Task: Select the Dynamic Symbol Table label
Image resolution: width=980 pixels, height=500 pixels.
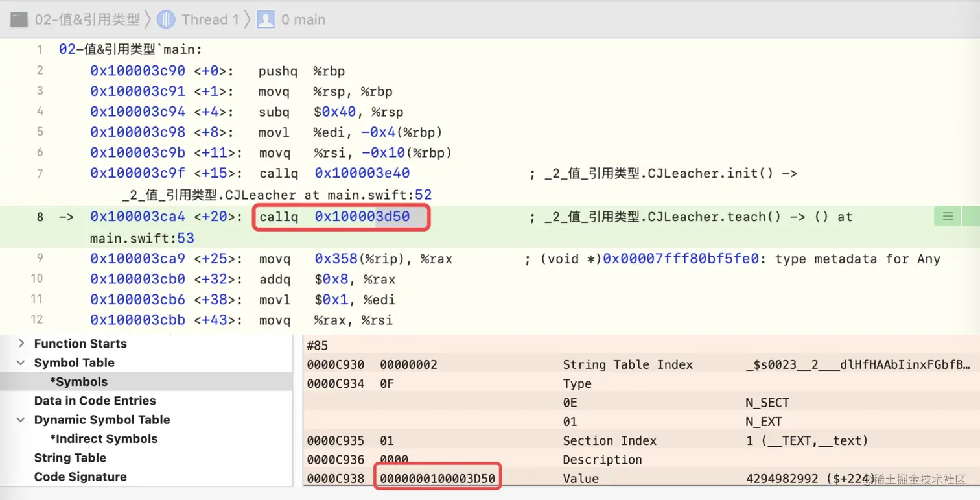Action: (102, 420)
